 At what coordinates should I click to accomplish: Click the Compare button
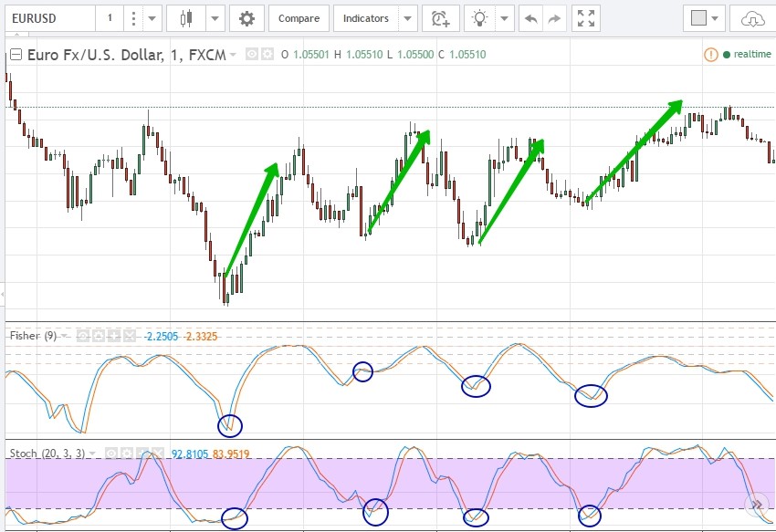[x=299, y=19]
